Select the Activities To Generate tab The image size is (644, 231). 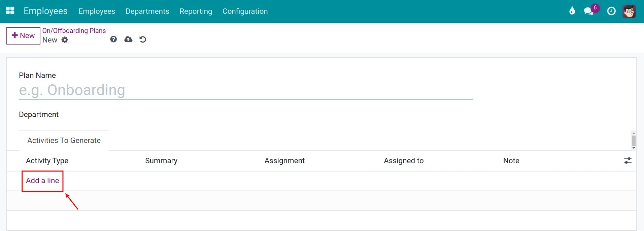click(64, 141)
